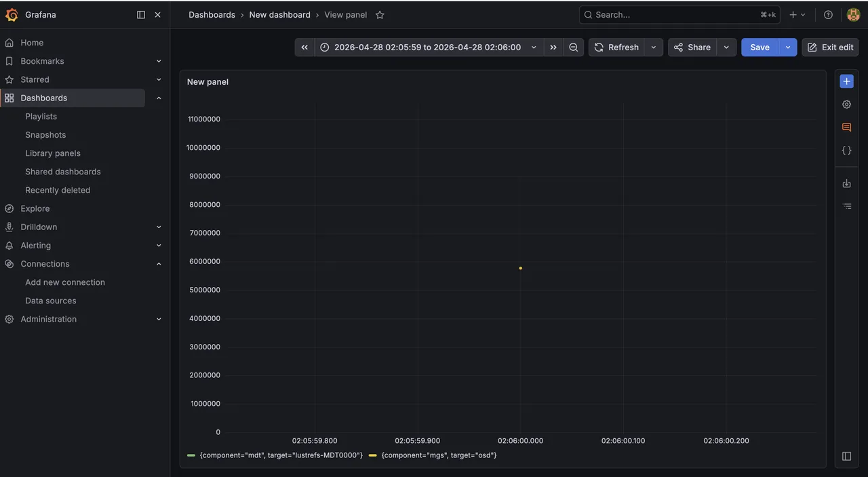Expand the Starred section chevron
The image size is (868, 477).
pyautogui.click(x=159, y=79)
